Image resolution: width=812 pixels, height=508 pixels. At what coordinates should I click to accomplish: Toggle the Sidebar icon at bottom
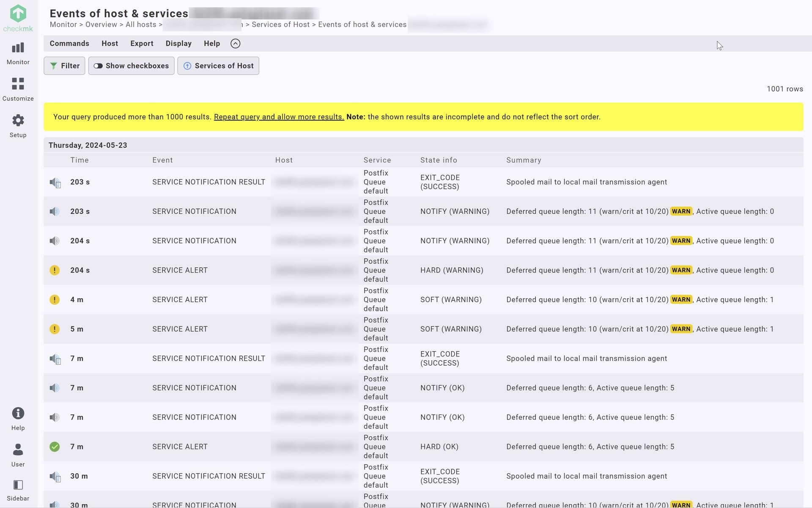pyautogui.click(x=18, y=489)
